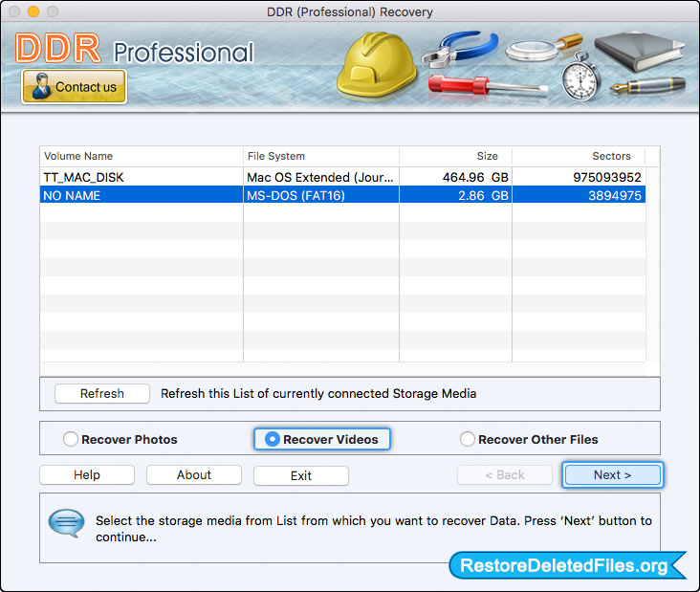
Task: Click the DDR logo text
Action: 58,48
